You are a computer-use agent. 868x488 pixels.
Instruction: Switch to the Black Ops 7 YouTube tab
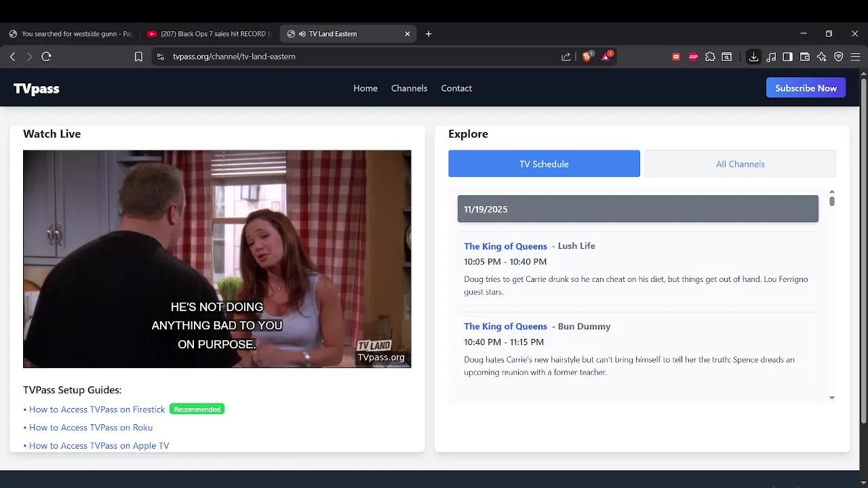(x=209, y=34)
